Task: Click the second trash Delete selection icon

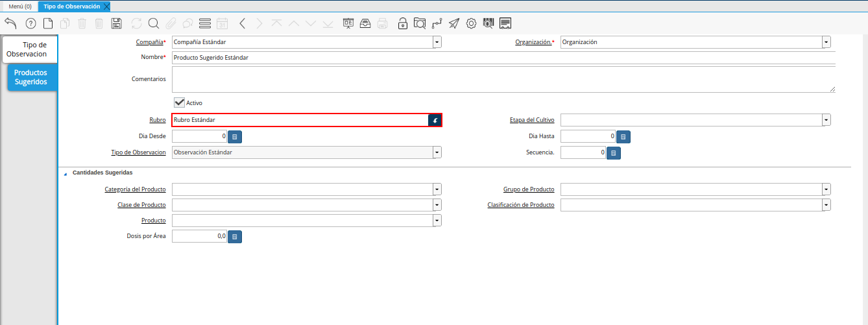Action: pyautogui.click(x=99, y=23)
